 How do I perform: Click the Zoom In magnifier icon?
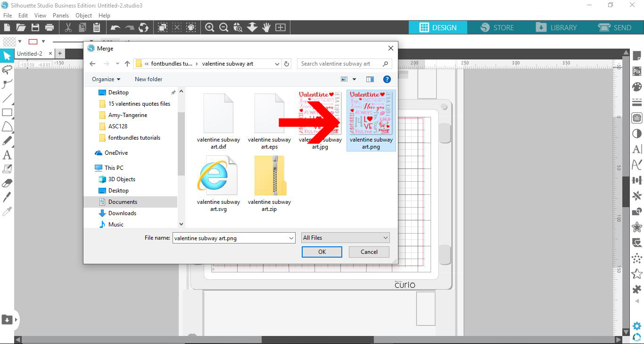(x=210, y=27)
